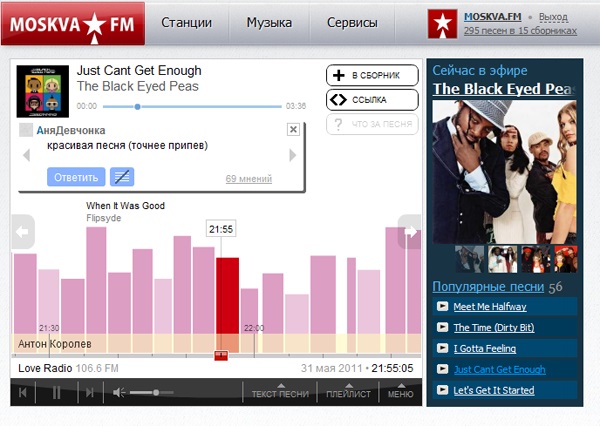Show previous comment with left arrow
This screenshot has width=600, height=426.
(26, 155)
